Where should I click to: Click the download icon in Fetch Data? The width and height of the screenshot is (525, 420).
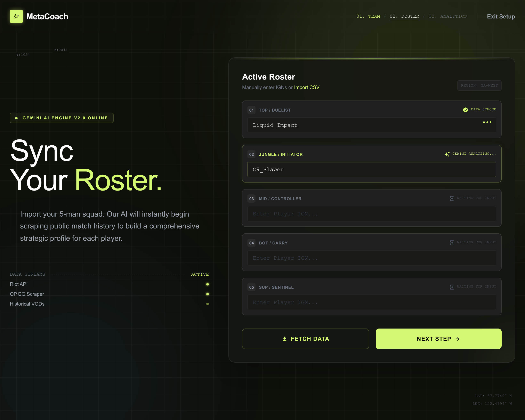pos(284,339)
